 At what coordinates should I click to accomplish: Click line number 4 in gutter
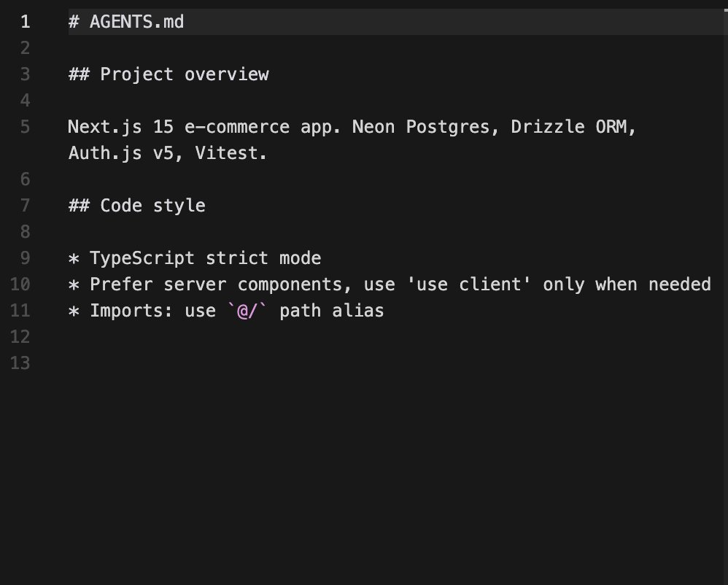(x=26, y=101)
